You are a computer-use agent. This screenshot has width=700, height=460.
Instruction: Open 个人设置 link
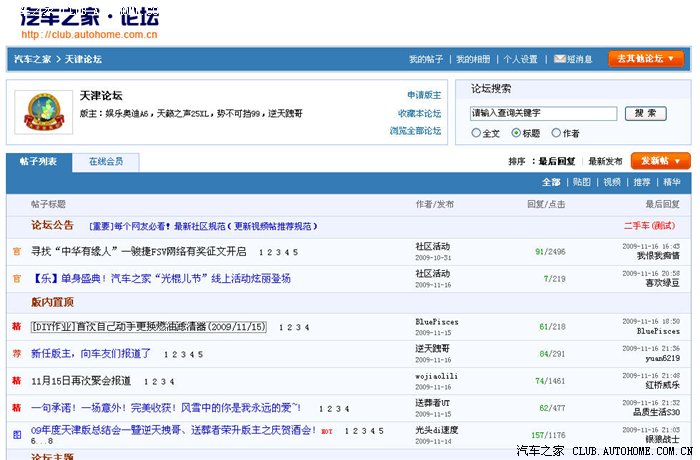521,59
